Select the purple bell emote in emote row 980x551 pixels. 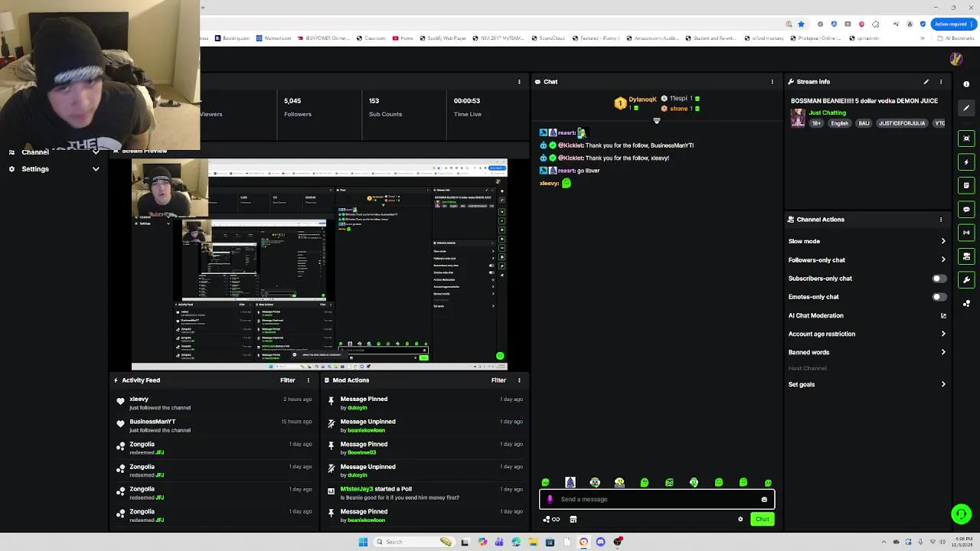[x=570, y=482]
